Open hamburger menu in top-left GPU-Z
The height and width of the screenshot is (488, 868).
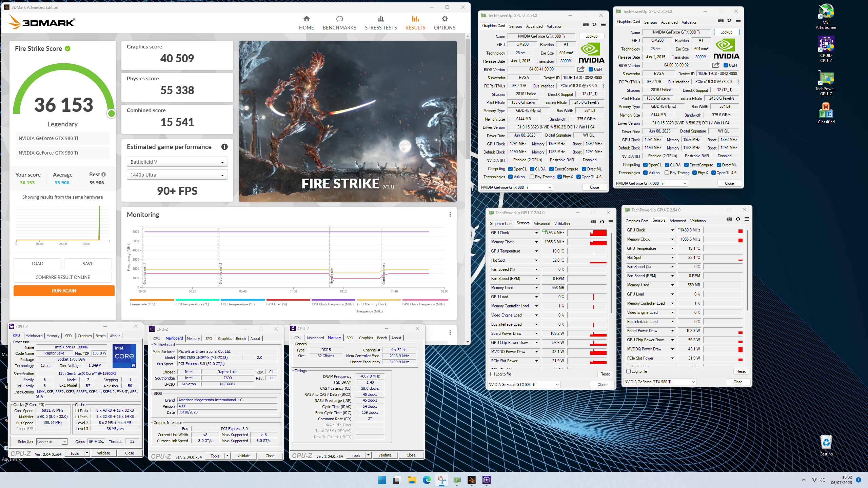[603, 24]
